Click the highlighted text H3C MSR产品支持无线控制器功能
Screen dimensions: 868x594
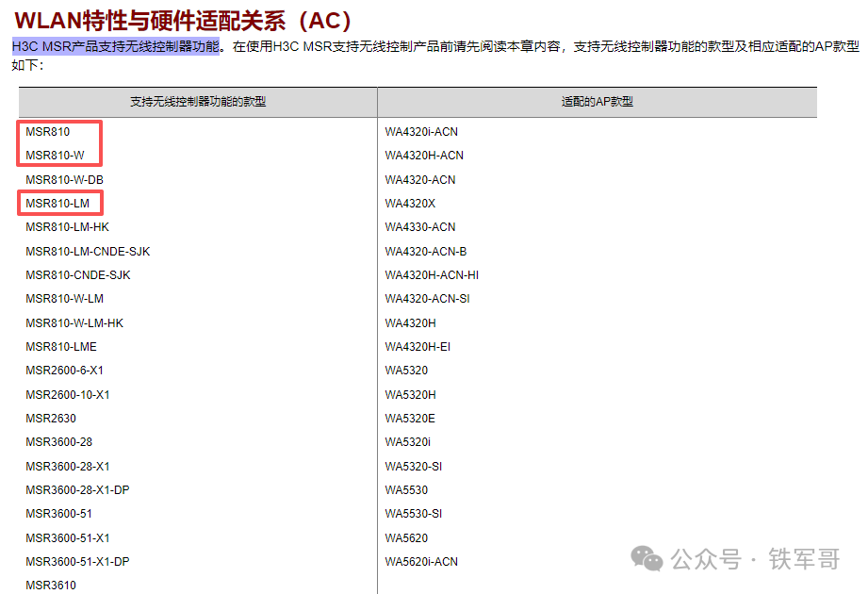[x=115, y=46]
